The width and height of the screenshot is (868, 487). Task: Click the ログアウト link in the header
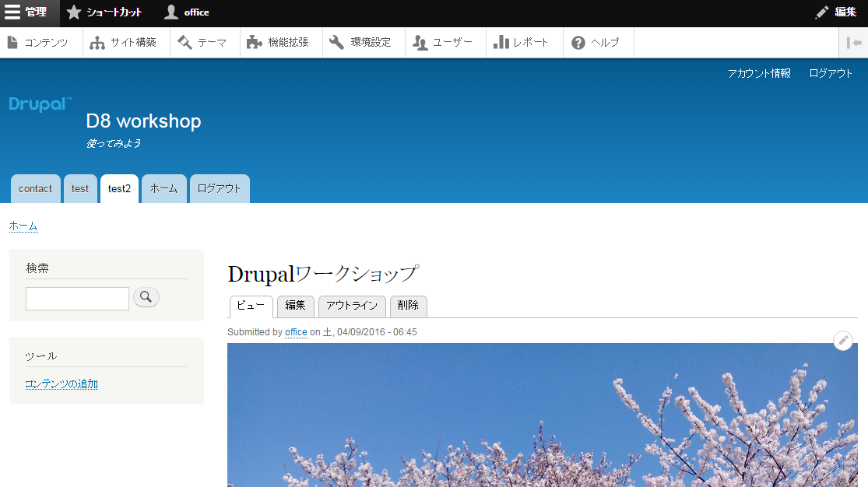point(831,74)
